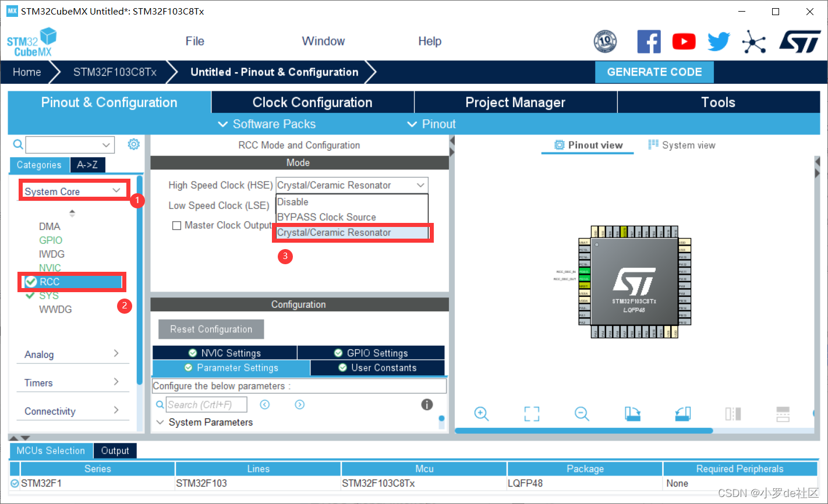Click the horizontal split view icon
The width and height of the screenshot is (828, 504).
pyautogui.click(x=783, y=414)
